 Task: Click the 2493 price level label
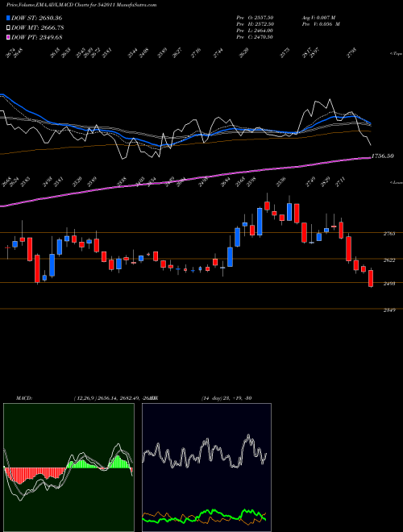389,284
